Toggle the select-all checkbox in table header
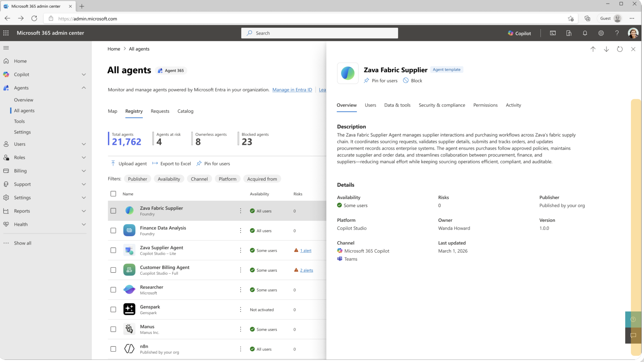This screenshot has width=644, height=362. coord(113,194)
